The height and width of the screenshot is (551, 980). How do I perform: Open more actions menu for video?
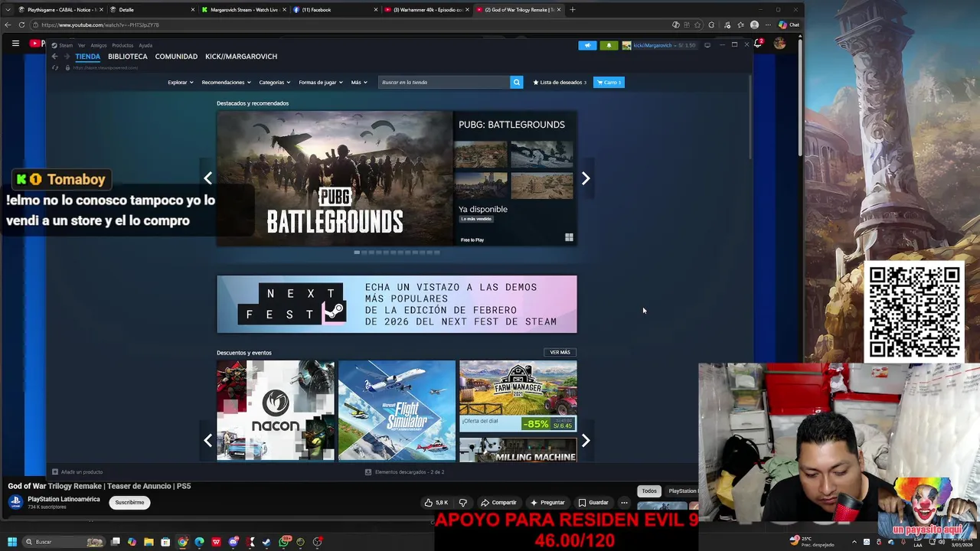[624, 503]
